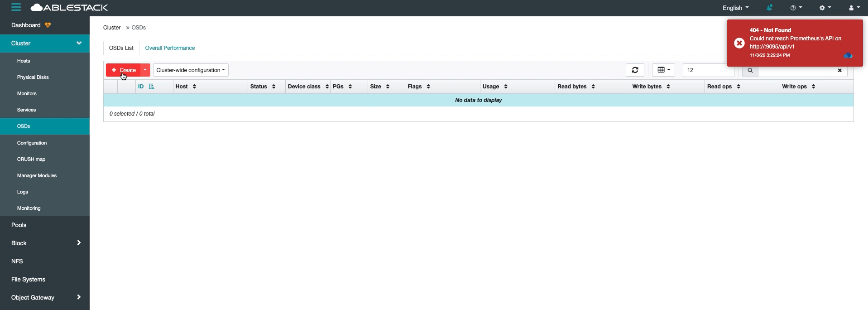Click the ID column sort icon
Screen dimensions: 868x310
pos(151,87)
